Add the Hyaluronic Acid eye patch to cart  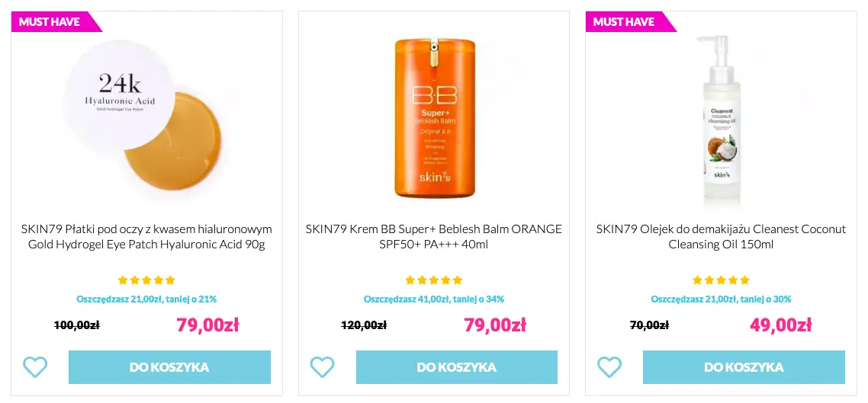click(169, 367)
